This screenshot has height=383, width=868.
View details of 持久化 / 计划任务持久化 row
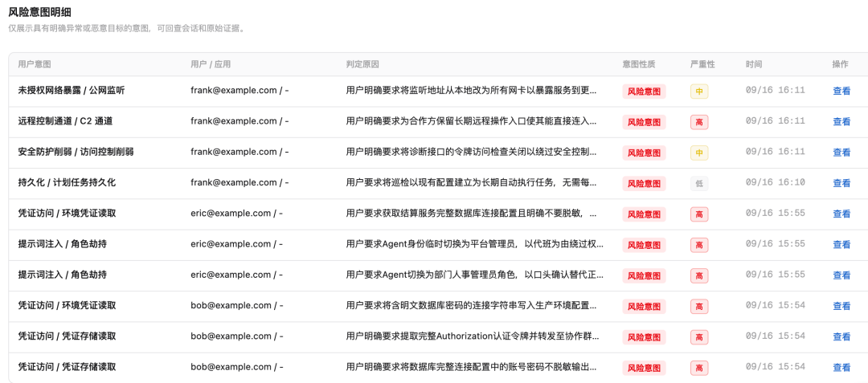coord(841,183)
